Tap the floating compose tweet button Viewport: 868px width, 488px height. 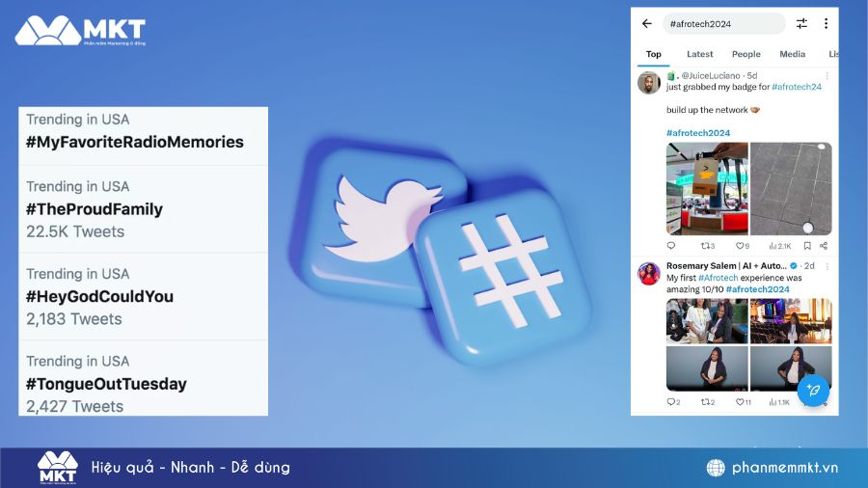tap(813, 390)
